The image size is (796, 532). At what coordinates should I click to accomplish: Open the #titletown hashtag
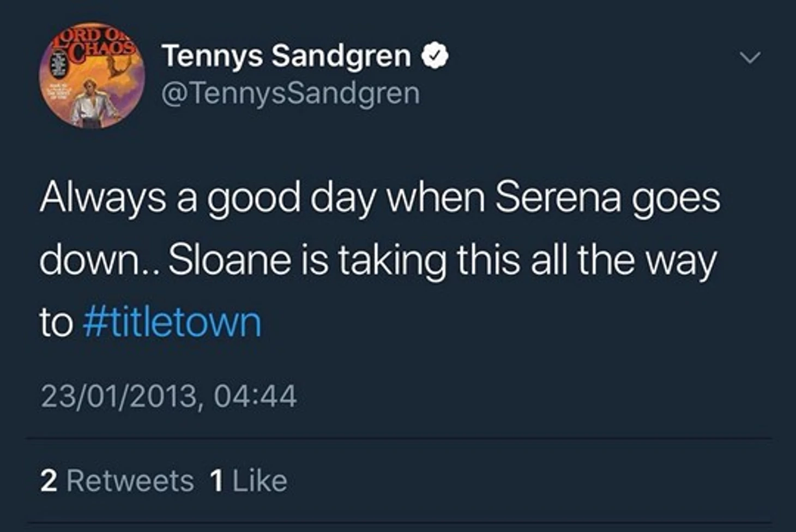(172, 322)
